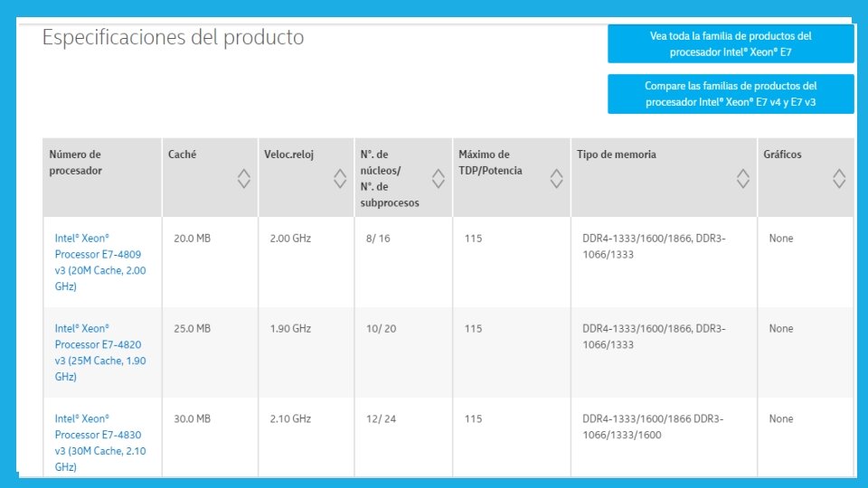Screen dimensions: 868x488
Task: Click the Caché column header text
Action: pyautogui.click(x=182, y=155)
